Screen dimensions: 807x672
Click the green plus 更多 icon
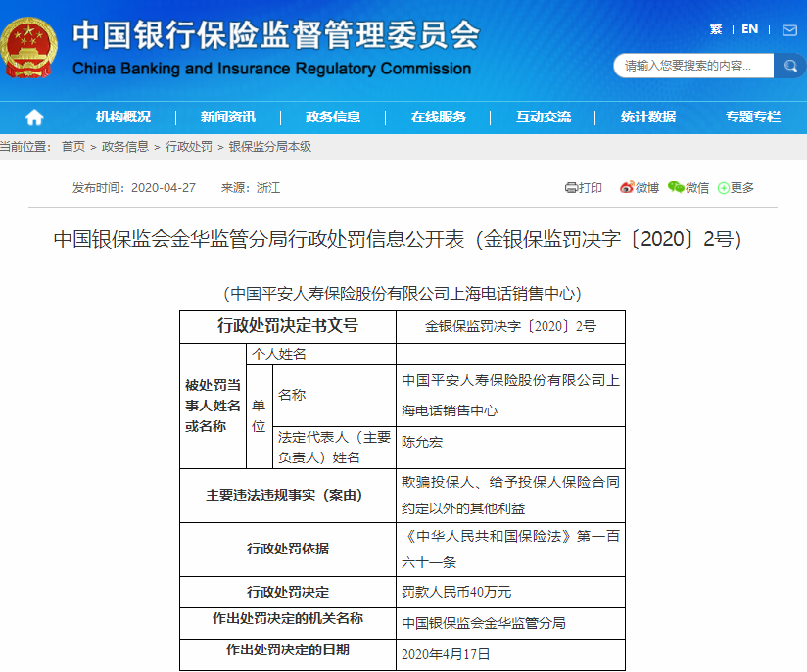click(724, 188)
